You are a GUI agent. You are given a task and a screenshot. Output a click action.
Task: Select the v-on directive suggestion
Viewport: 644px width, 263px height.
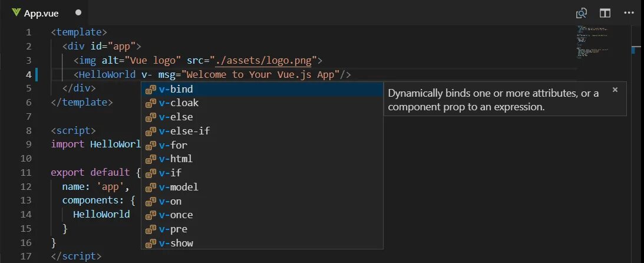[x=170, y=201]
